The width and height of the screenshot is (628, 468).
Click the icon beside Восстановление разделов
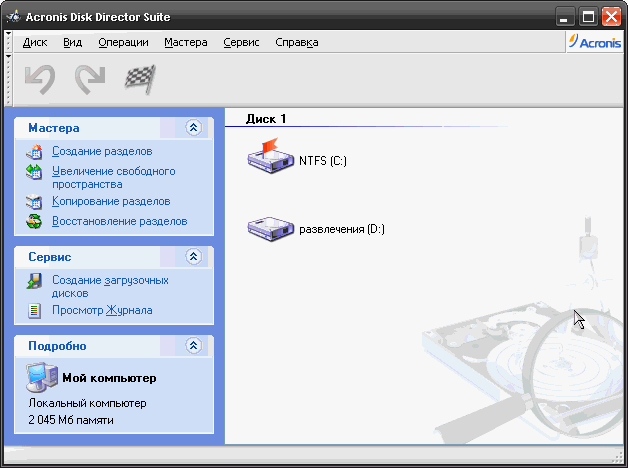(x=34, y=221)
